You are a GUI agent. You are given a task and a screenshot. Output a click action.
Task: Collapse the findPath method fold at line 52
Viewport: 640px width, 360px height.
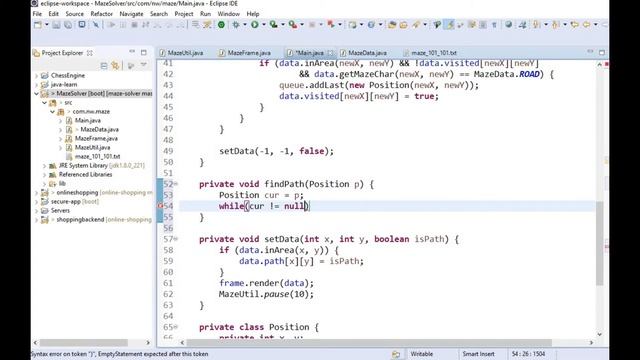(x=176, y=184)
